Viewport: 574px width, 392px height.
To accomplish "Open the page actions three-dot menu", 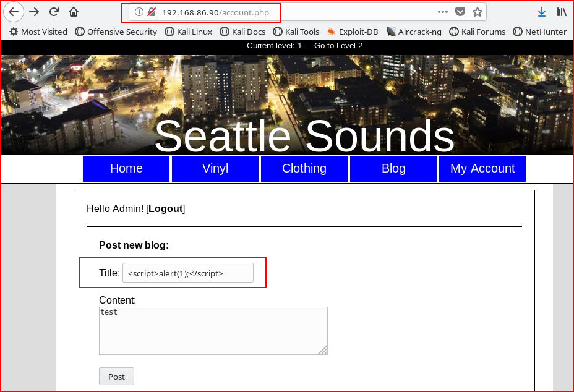I will coord(443,12).
